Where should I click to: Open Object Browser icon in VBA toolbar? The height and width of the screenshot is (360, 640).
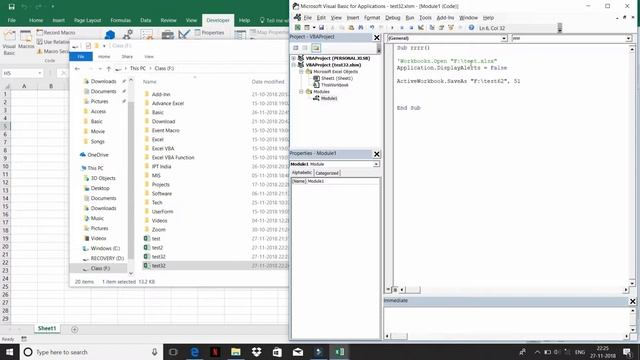click(x=451, y=28)
